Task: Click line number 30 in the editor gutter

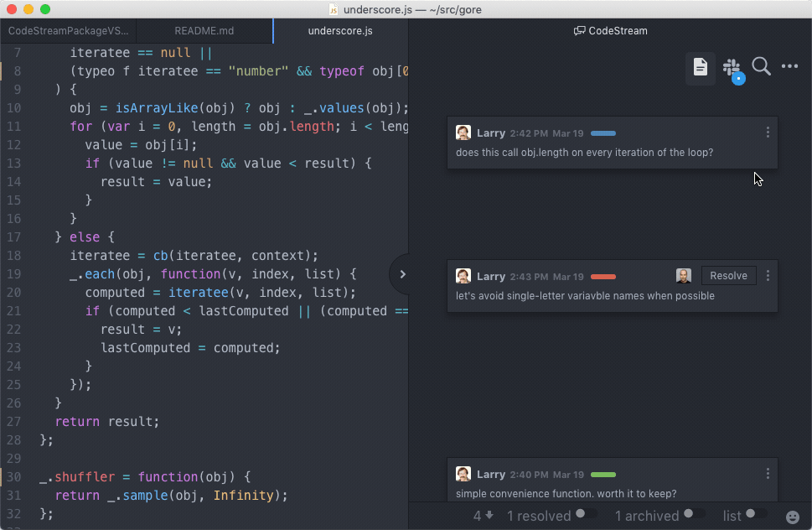Action: (x=13, y=476)
